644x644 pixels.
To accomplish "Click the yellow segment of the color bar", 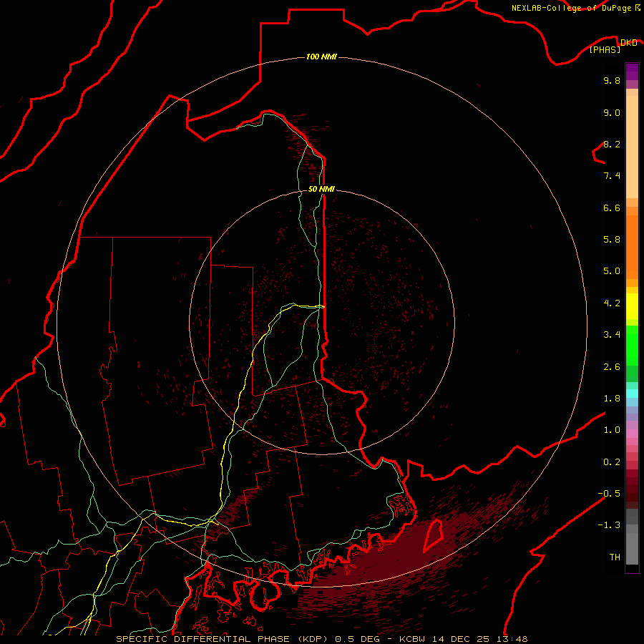I will click(632, 306).
